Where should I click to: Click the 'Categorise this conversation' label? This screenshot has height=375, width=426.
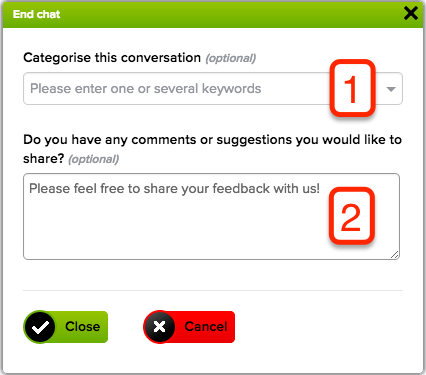(x=112, y=58)
